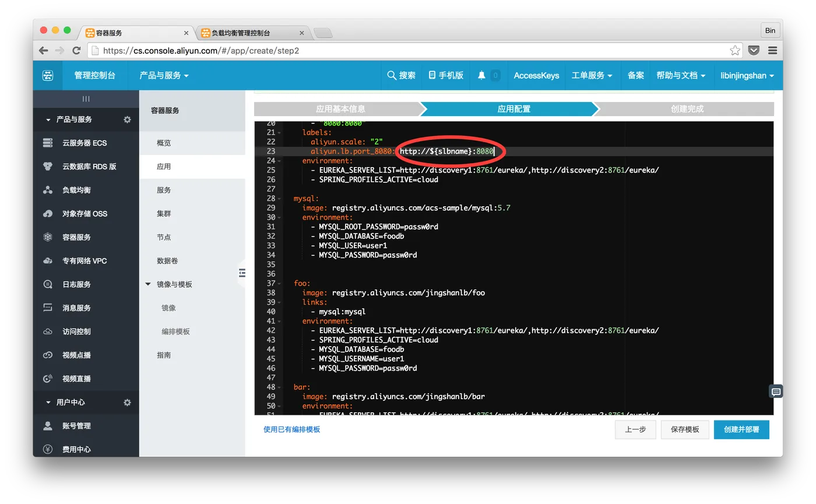Viewport: 816px width, 504px height.
Task: Click the log service (日志服务) sidebar icon
Action: (48, 284)
